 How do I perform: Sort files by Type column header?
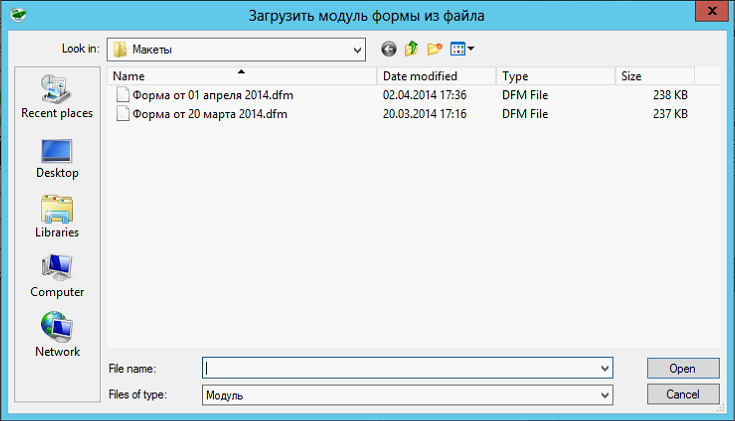tap(555, 76)
